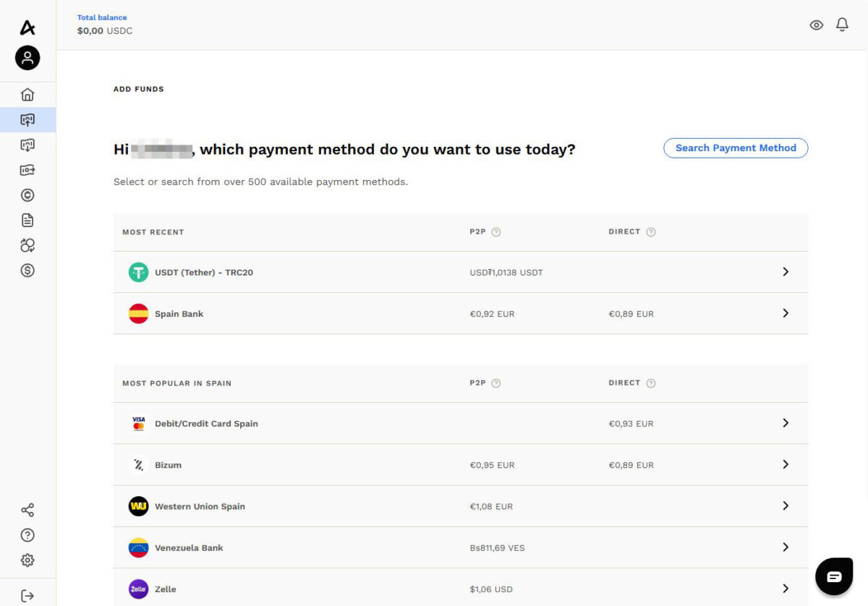Click the Bs811,69 VES rate

point(497,548)
